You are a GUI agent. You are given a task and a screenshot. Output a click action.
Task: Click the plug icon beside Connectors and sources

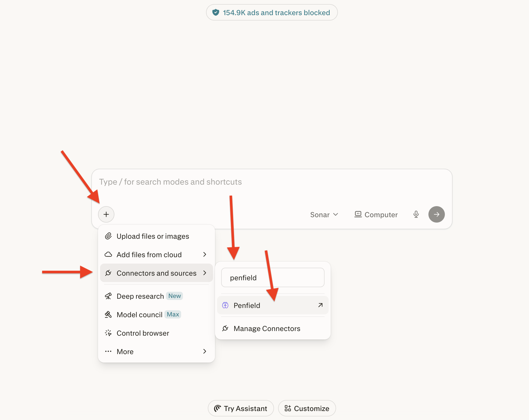click(x=108, y=273)
